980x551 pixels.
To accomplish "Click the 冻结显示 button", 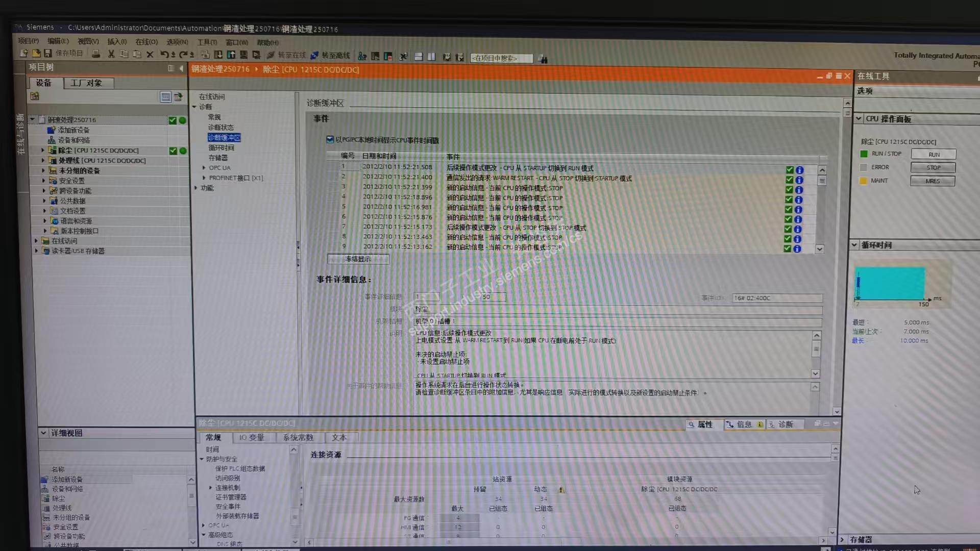I will pos(358,259).
